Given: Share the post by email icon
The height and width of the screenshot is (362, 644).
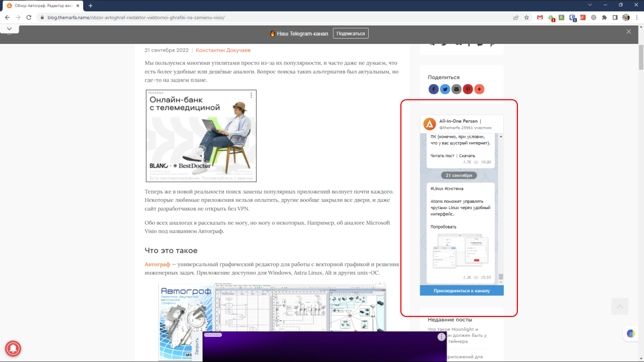Looking at the screenshot, I should coord(456,89).
